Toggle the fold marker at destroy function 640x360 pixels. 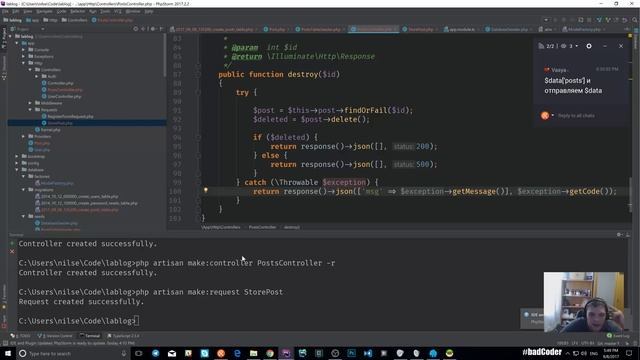pos(198,74)
